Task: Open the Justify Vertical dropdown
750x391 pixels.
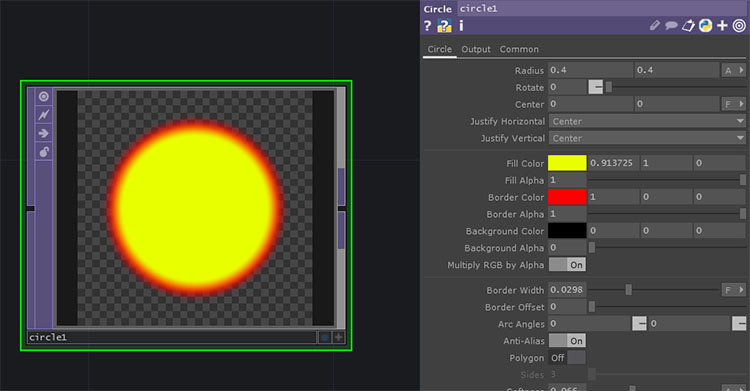Action: [x=647, y=138]
